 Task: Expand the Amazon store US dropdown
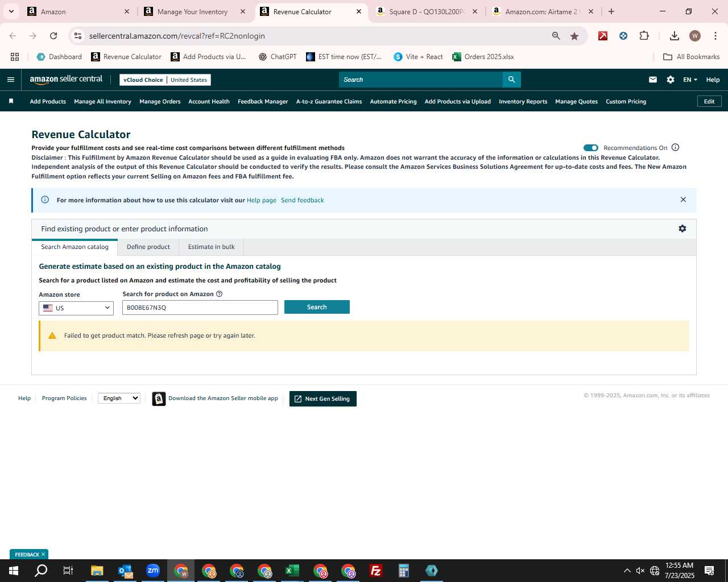(76, 308)
